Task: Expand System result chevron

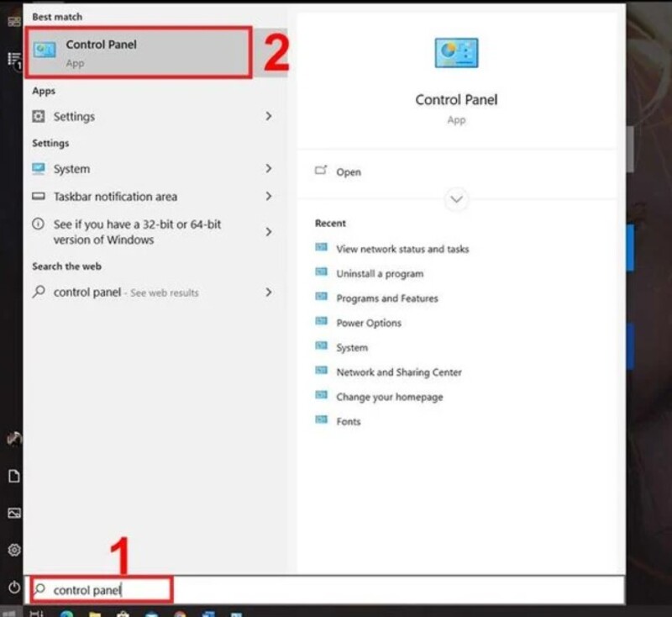Action: tap(268, 168)
